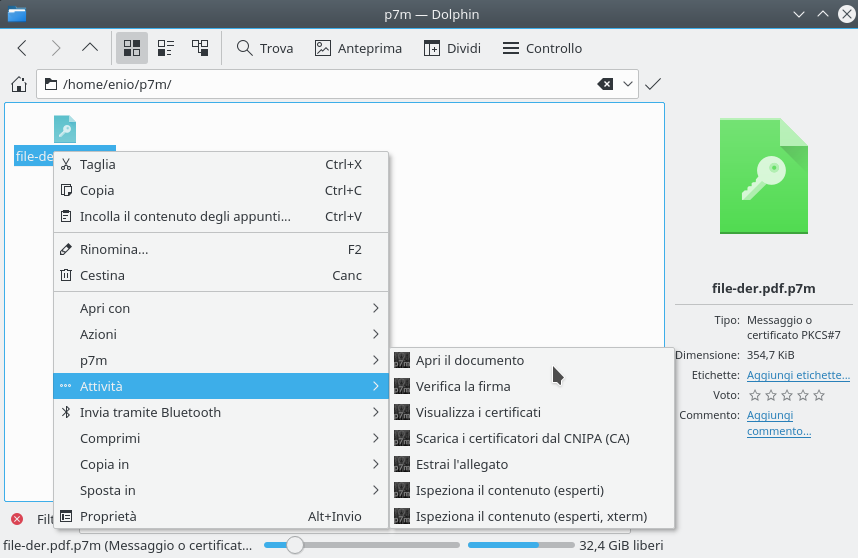
Task: Click Aggiungi etichette link
Action: tap(798, 375)
